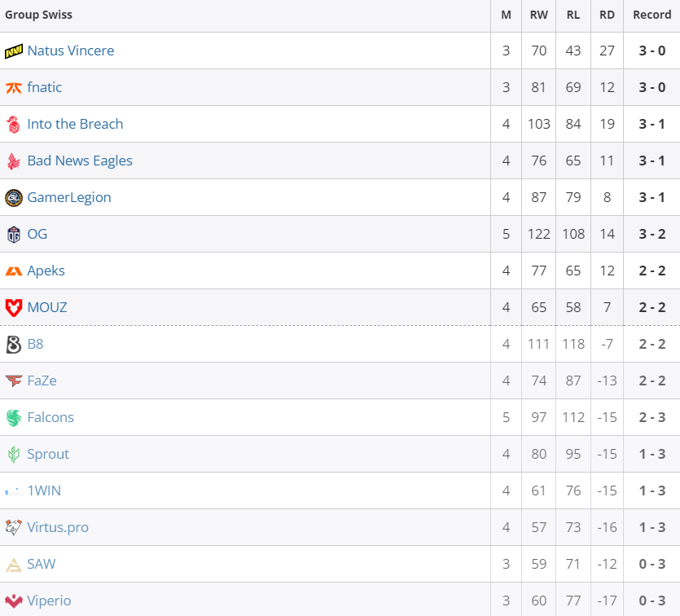The width and height of the screenshot is (680, 616).
Task: Click the B8 team logo
Action: pos(14,345)
